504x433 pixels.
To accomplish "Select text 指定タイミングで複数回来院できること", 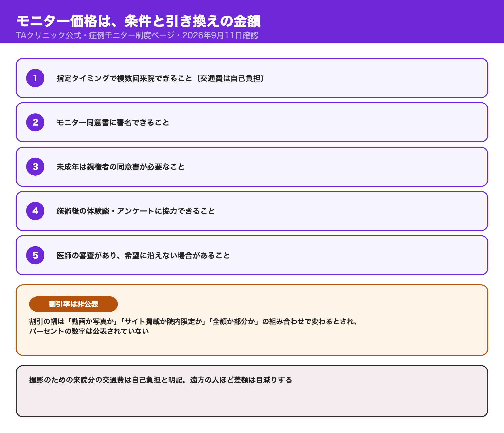I will 124,78.
